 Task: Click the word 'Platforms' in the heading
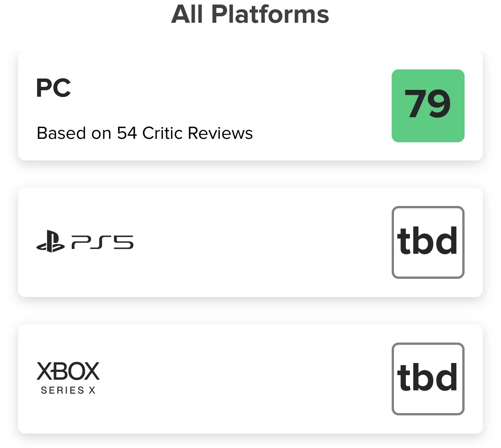click(x=270, y=14)
